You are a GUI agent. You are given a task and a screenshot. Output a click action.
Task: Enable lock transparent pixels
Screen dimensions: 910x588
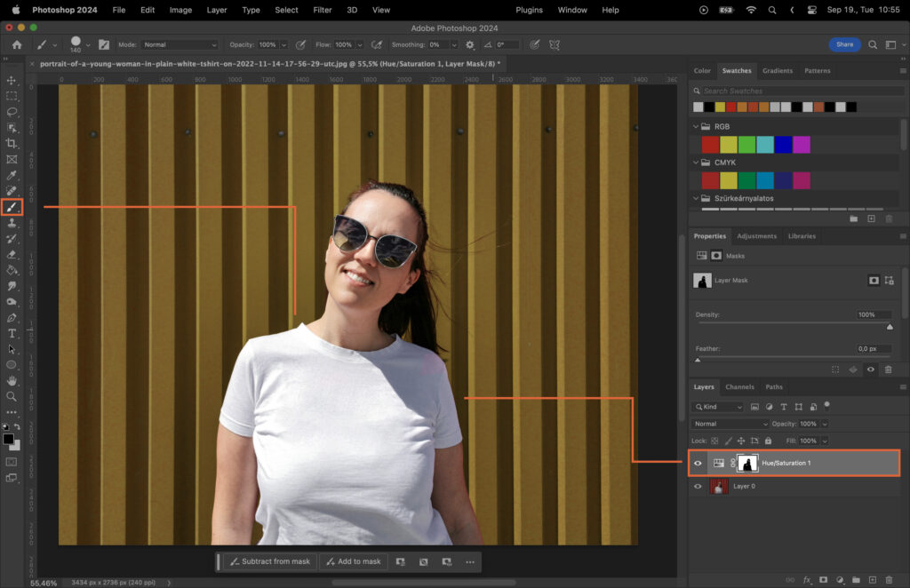tap(714, 441)
